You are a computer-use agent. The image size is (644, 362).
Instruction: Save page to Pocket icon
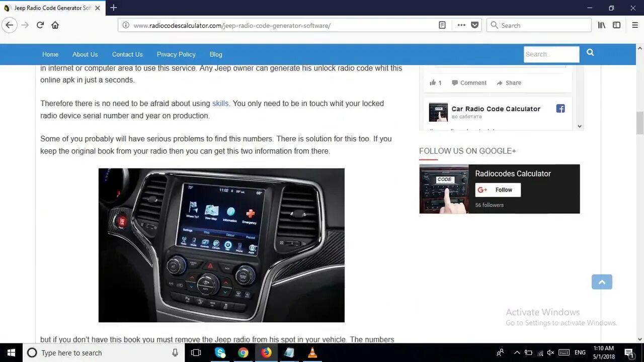[x=474, y=25]
